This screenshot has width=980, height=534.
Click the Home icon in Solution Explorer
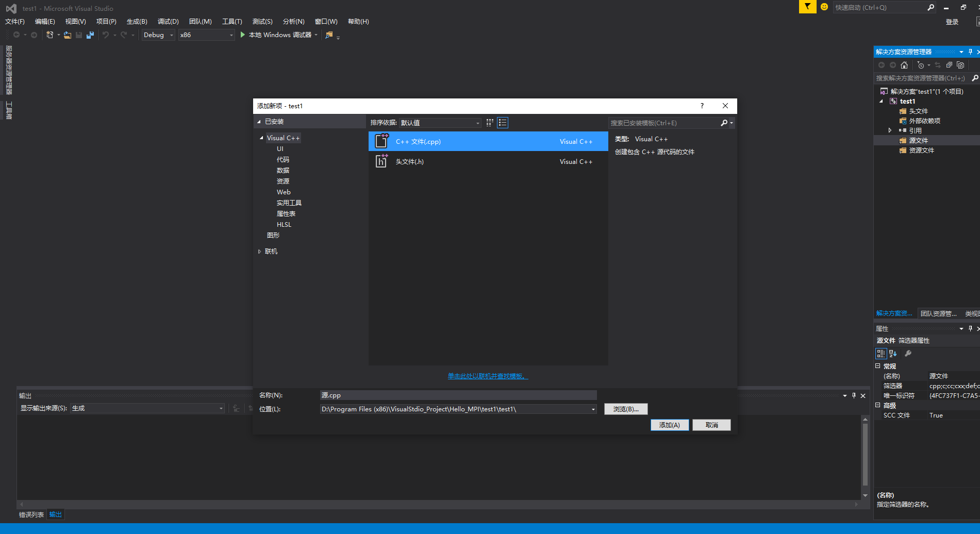click(x=904, y=65)
